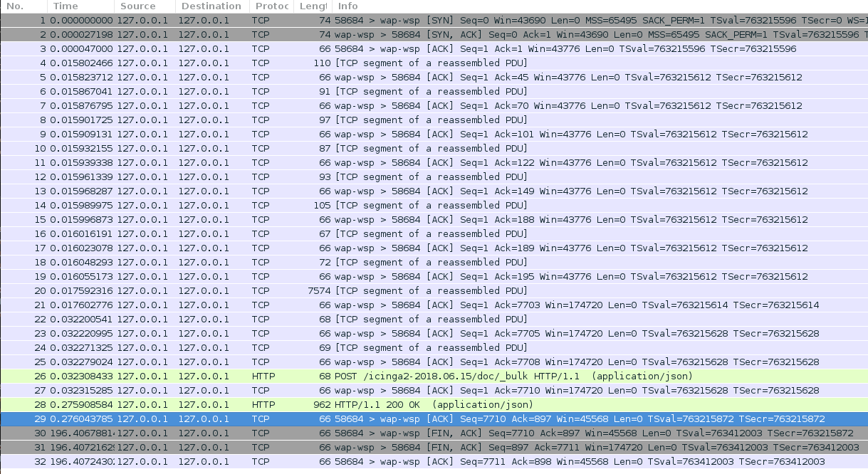868x474 pixels.
Task: Select packet 12 with length 93
Action: coord(434,177)
